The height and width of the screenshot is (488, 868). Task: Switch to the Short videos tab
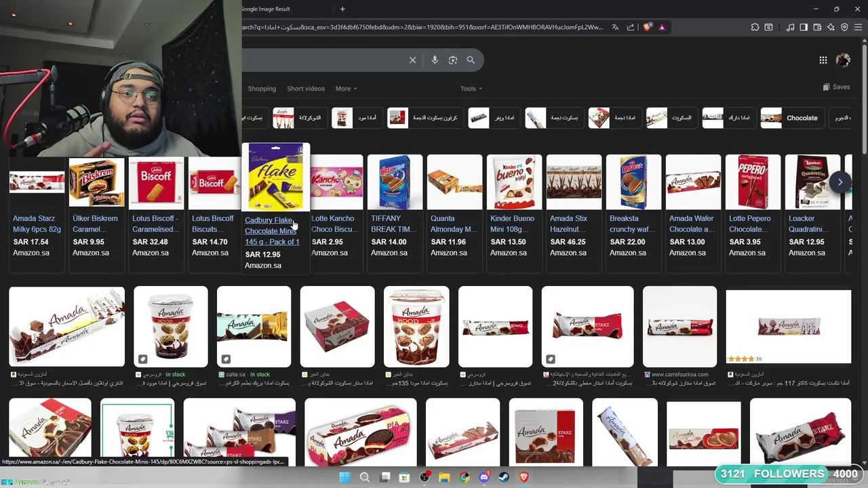coord(306,89)
